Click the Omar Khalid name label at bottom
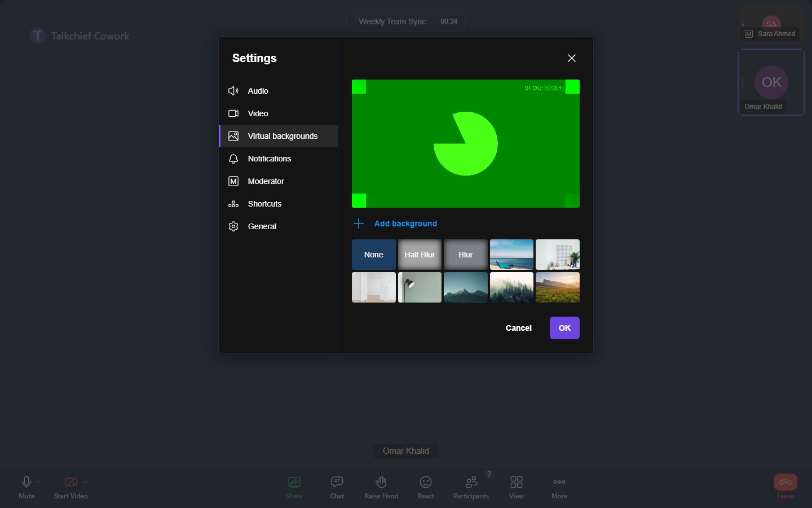This screenshot has width=812, height=508. [406, 451]
